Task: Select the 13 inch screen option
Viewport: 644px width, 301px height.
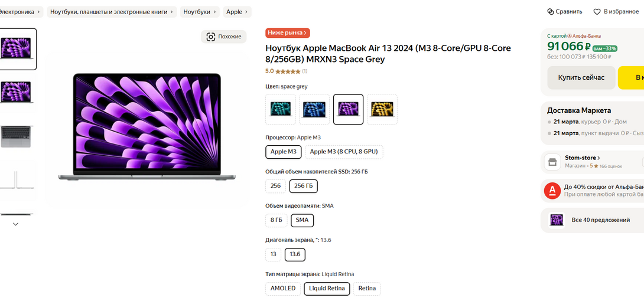Action: click(x=274, y=254)
